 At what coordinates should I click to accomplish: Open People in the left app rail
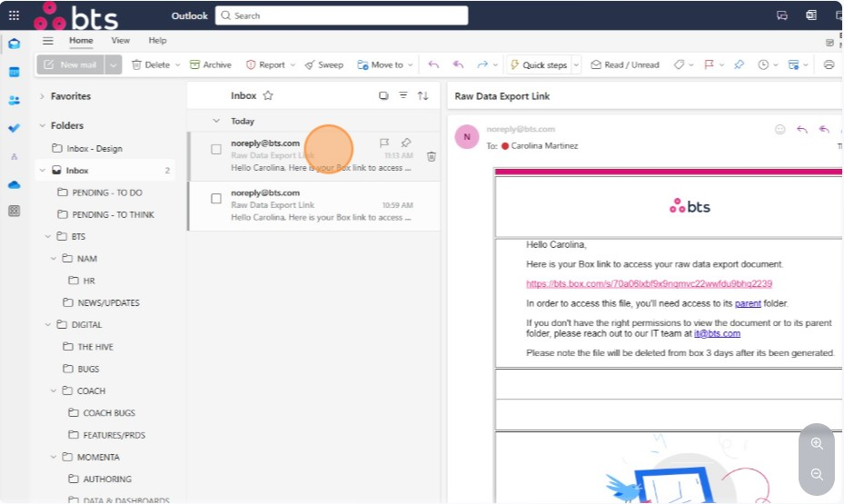coord(14,100)
